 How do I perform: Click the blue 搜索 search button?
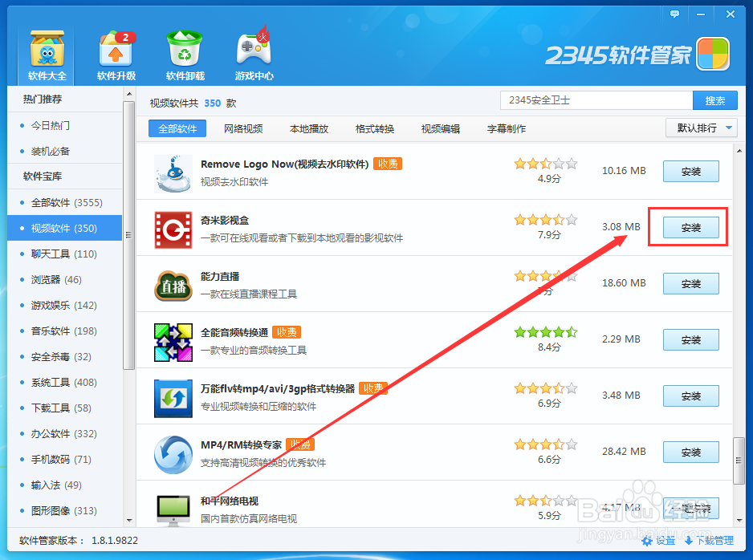coord(715,100)
